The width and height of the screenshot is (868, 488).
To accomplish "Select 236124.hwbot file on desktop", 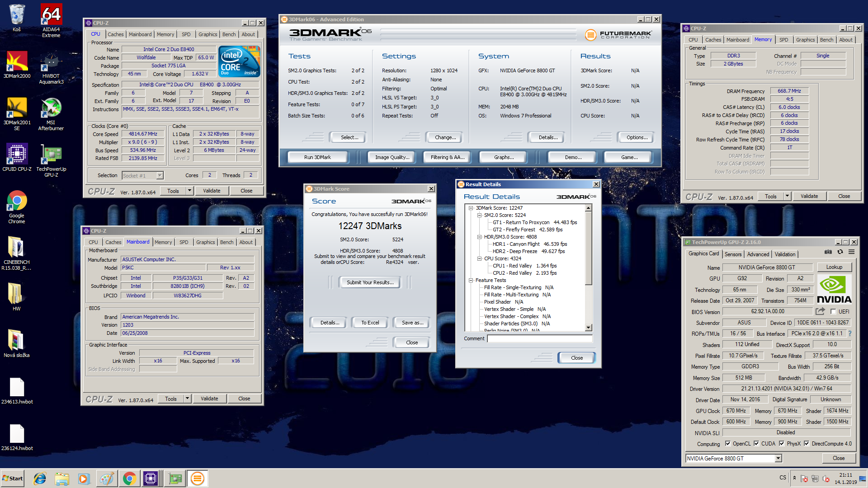I will pyautogui.click(x=17, y=437).
